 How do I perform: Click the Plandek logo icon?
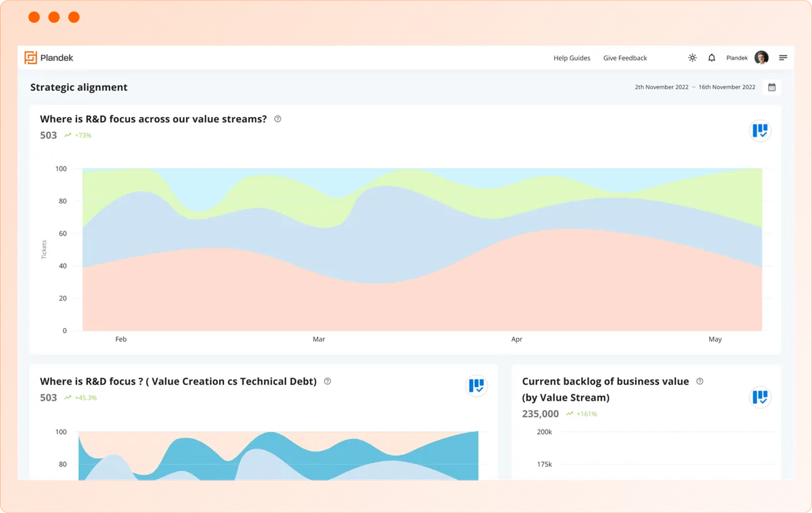30,58
